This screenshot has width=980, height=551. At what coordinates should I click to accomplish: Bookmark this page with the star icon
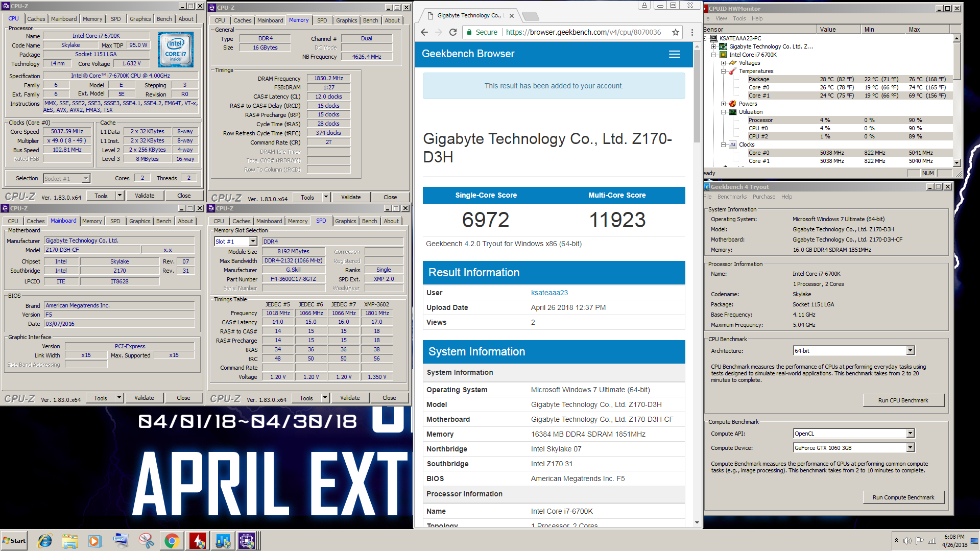[676, 32]
